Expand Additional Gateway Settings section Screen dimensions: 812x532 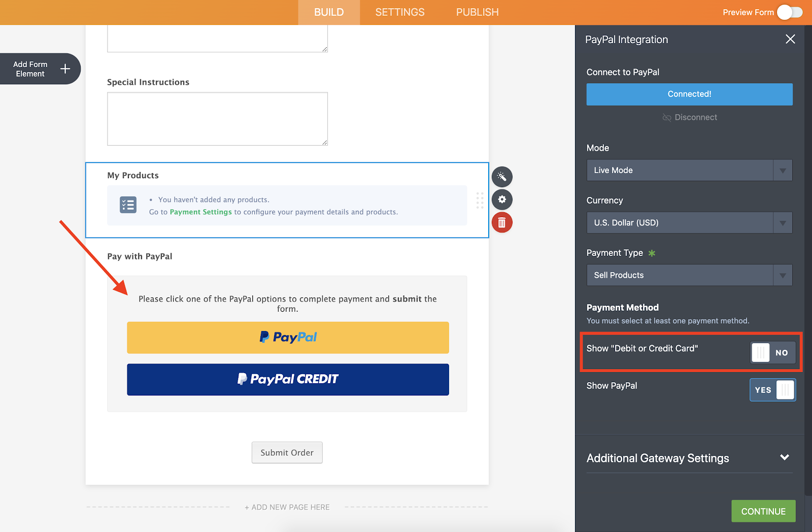tap(689, 458)
